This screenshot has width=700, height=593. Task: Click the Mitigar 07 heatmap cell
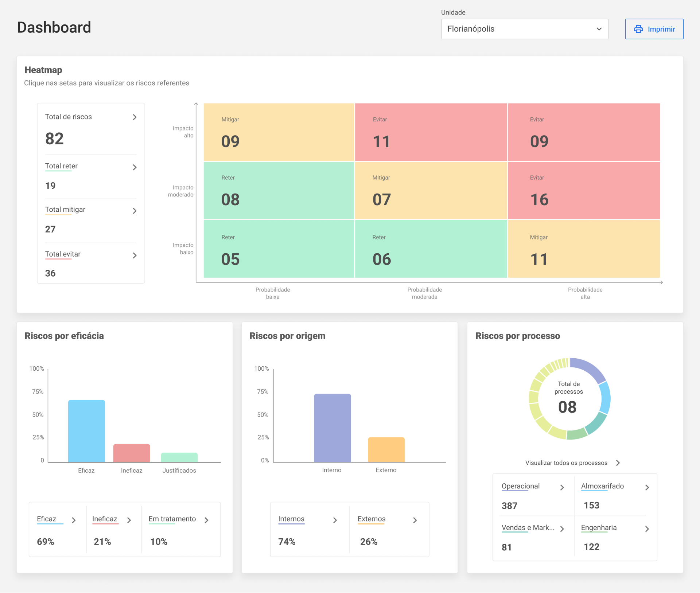(431, 191)
